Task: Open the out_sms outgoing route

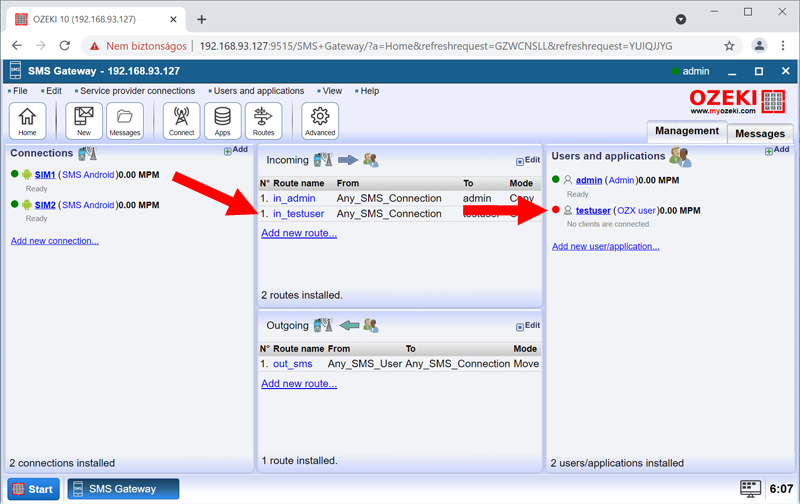Action: (292, 364)
